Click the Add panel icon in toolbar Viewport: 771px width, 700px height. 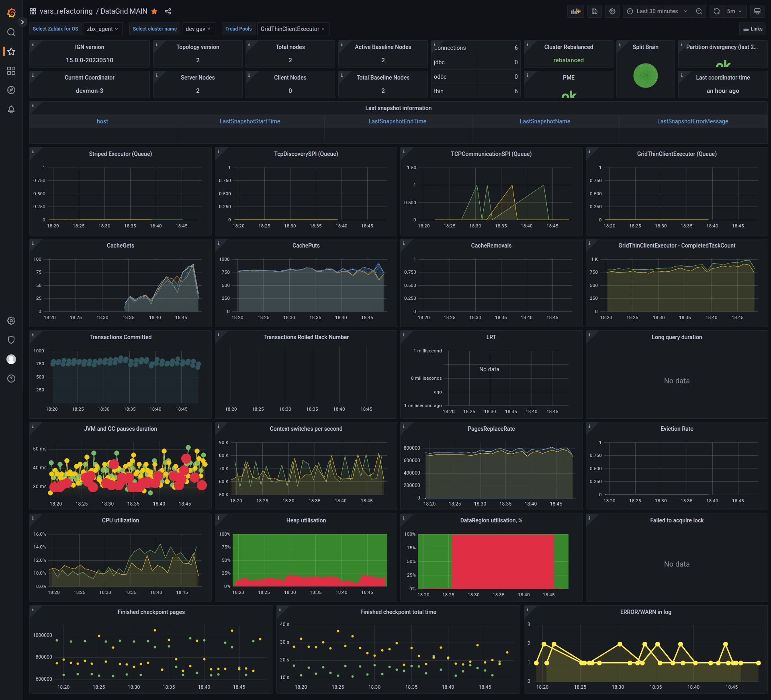[x=576, y=11]
